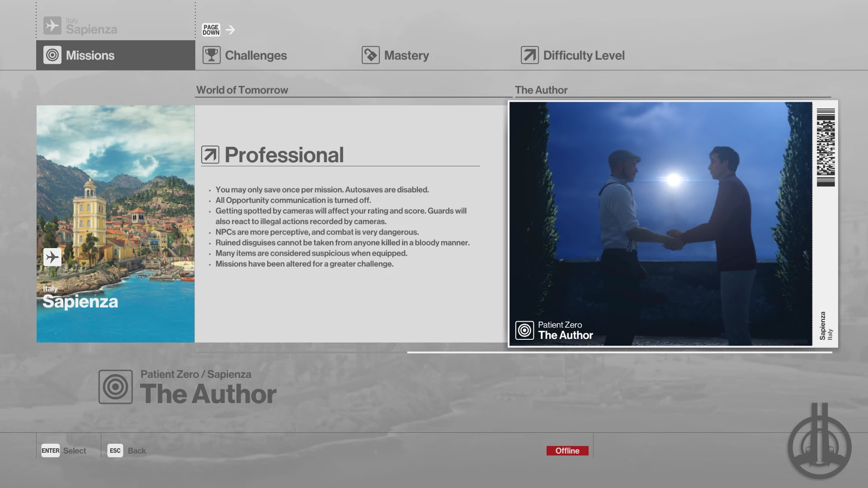868x488 pixels.
Task: Click the 'Getting spotted by cameras' line
Action: pyautogui.click(x=341, y=216)
